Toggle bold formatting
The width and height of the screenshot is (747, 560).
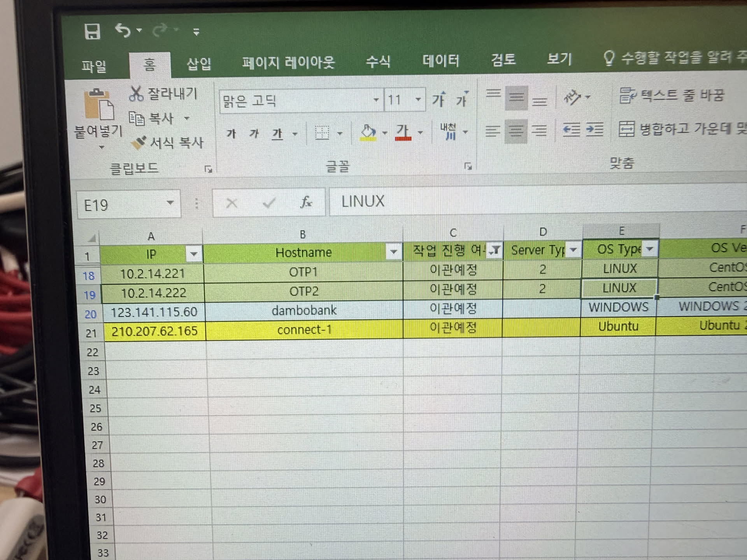tap(231, 134)
